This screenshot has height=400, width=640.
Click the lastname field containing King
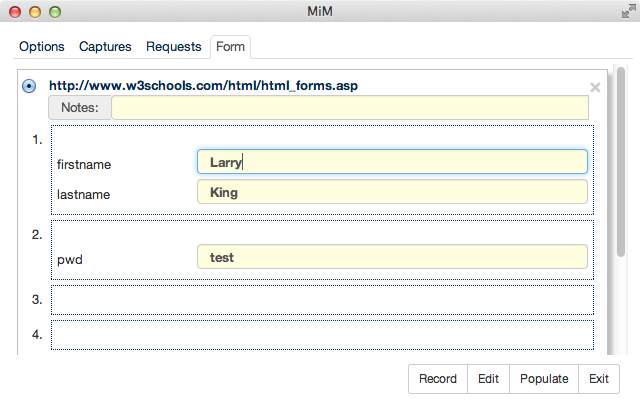pyautogui.click(x=392, y=192)
